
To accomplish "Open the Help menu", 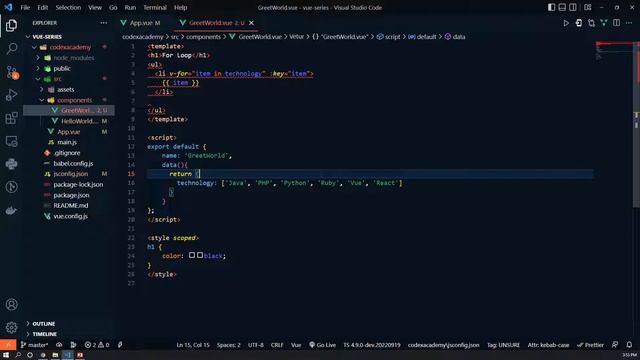I will pyautogui.click(x=180, y=7).
